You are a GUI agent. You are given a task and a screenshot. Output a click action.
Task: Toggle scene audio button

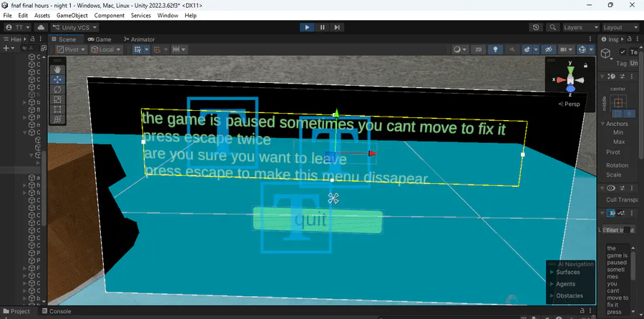(x=512, y=49)
